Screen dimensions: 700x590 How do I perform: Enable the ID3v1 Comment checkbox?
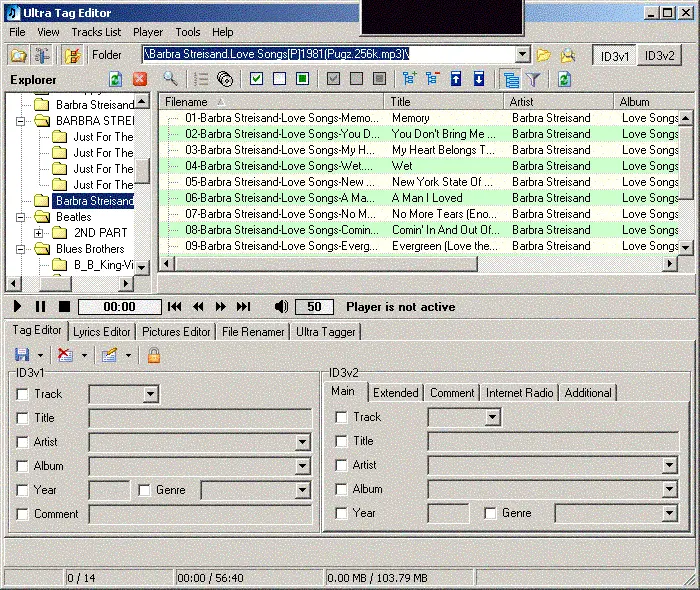click(x=22, y=514)
